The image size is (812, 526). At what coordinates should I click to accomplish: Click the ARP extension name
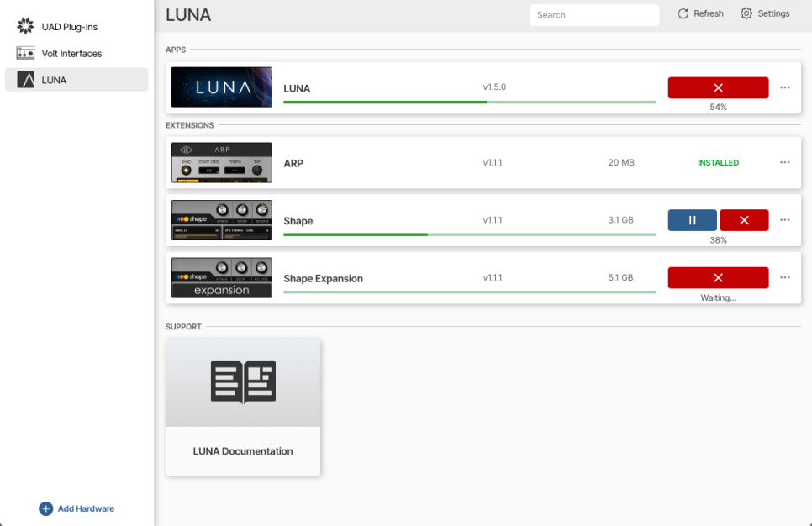click(x=293, y=164)
